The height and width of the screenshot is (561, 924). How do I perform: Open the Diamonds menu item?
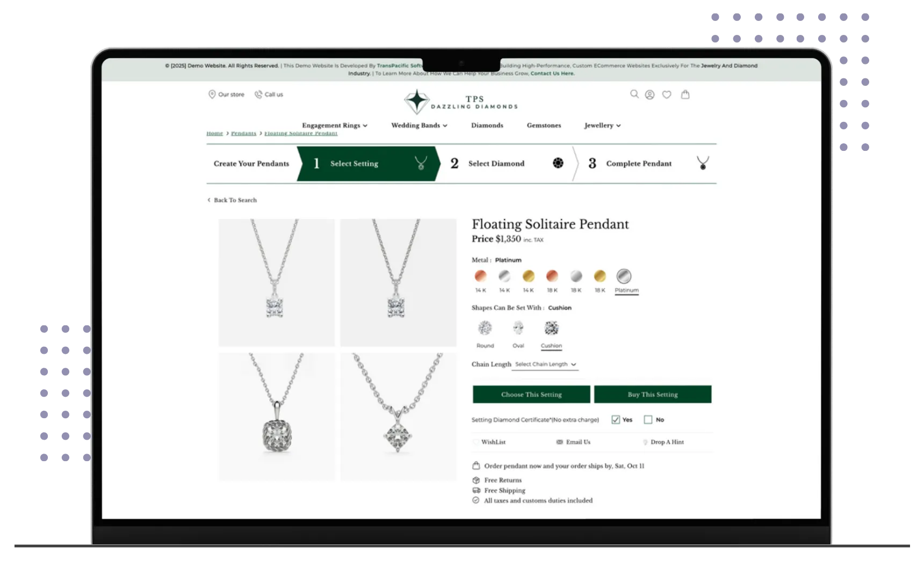coord(487,125)
